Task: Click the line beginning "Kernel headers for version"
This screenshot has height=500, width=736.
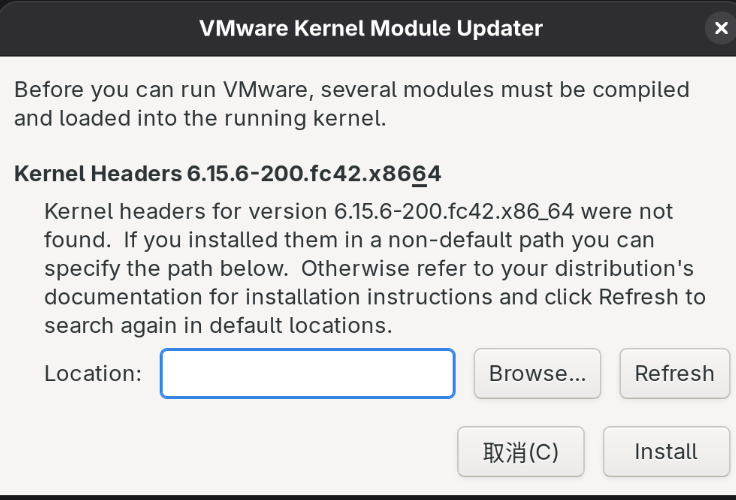Action: (x=359, y=212)
